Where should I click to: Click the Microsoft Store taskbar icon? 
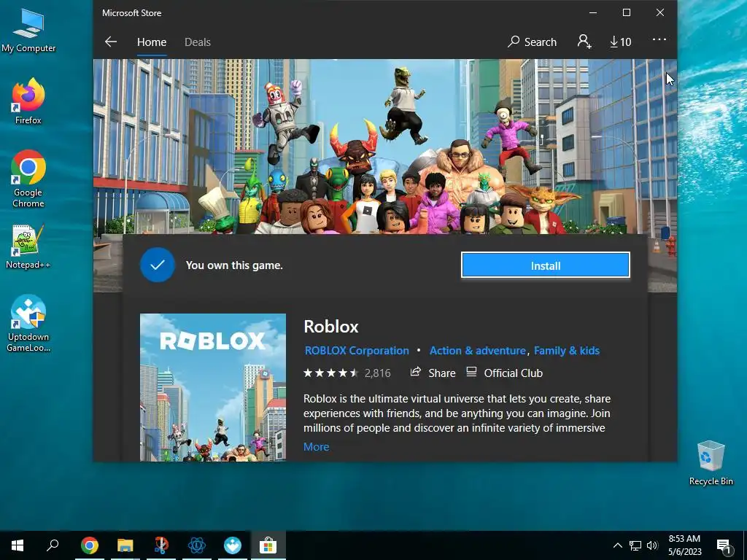tap(268, 545)
